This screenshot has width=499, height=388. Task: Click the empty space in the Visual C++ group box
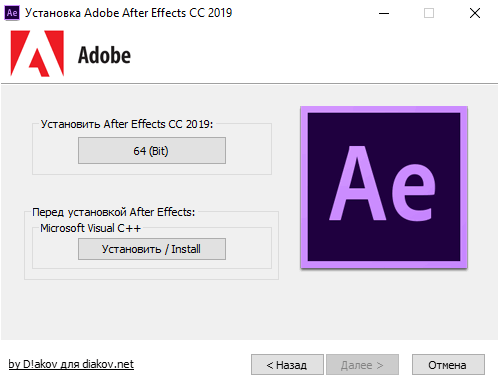[248, 249]
